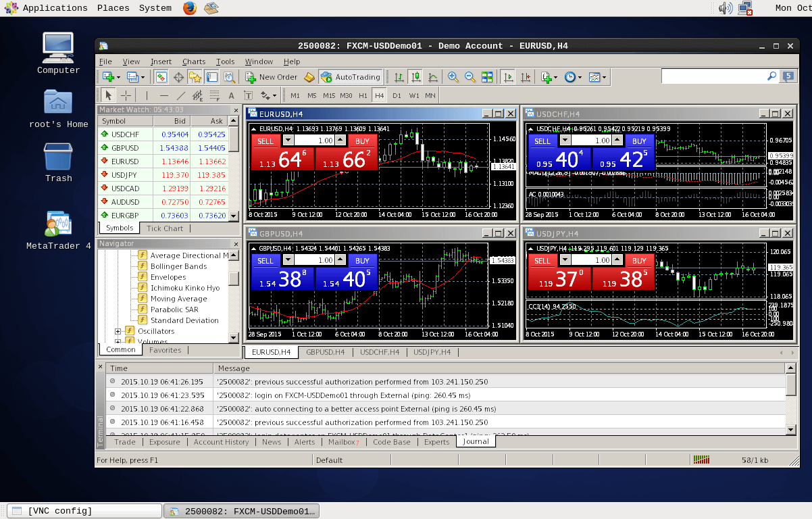This screenshot has width=812, height=519.
Task: Switch to Tick Chart tab
Action: (165, 228)
